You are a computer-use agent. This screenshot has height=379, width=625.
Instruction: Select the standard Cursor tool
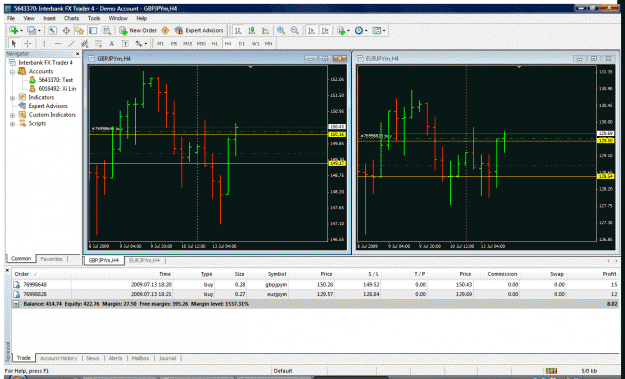[14, 43]
